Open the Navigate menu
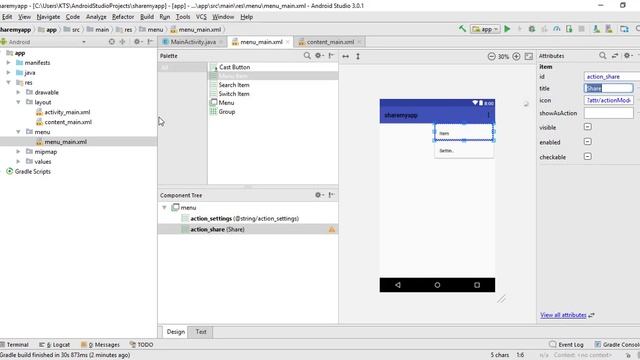This screenshot has height=360, width=640. [48, 17]
